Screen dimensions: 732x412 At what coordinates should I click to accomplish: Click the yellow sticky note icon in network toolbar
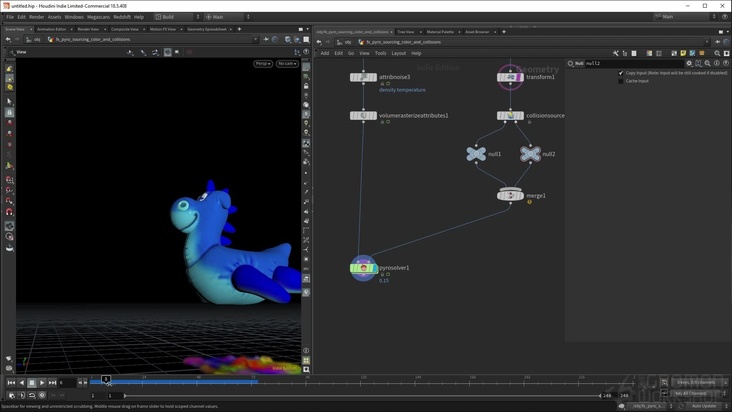click(683, 53)
